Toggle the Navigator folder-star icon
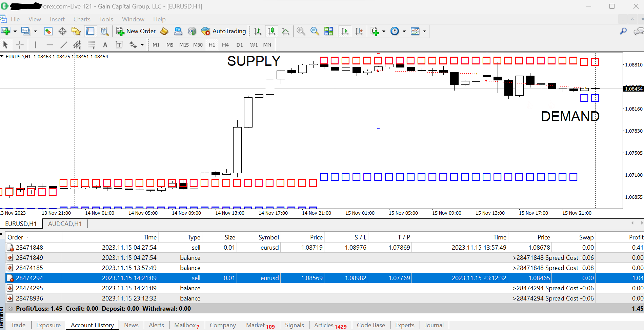 [76, 31]
